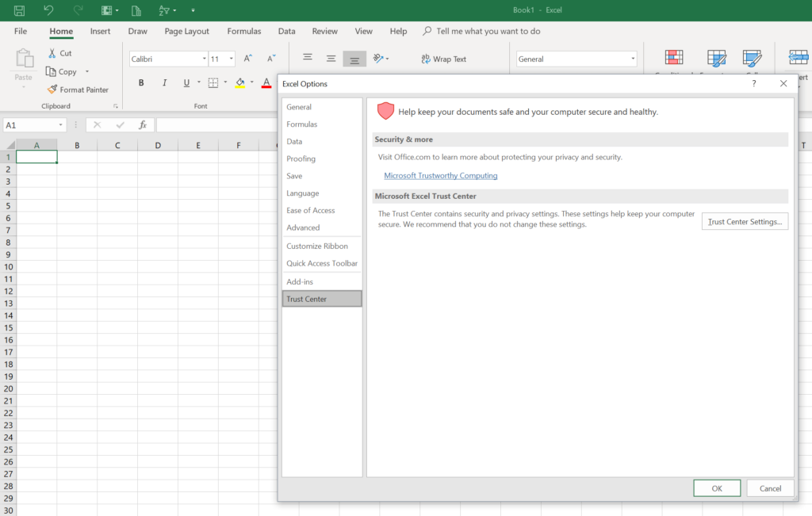The image size is (812, 516).
Task: Open the Calibri font name dropdown
Action: [x=204, y=59]
